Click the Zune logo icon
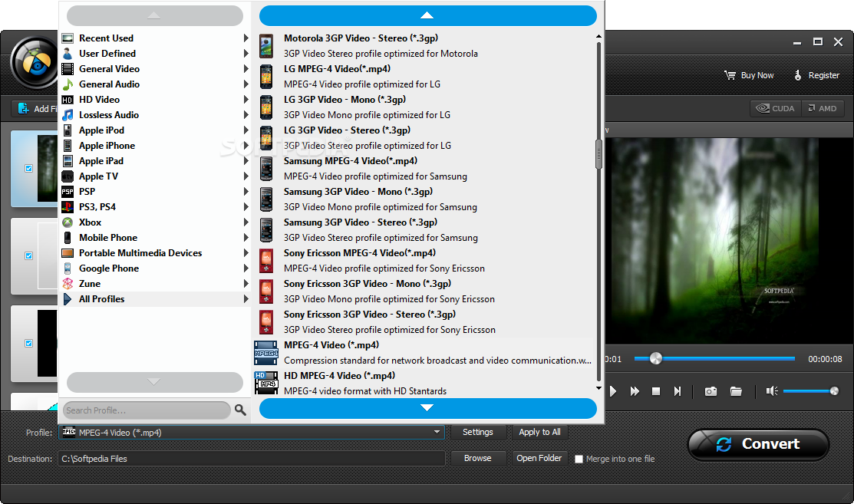 point(68,284)
